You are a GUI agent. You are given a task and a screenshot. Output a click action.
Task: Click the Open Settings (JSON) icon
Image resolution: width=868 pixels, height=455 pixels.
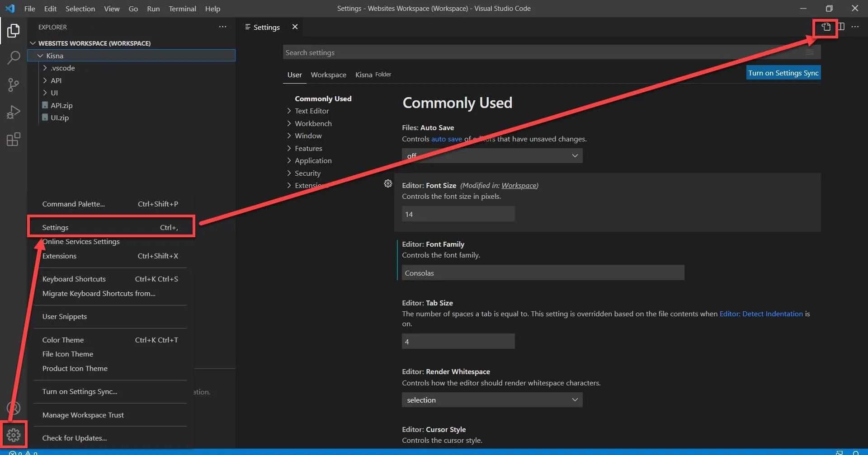(826, 27)
